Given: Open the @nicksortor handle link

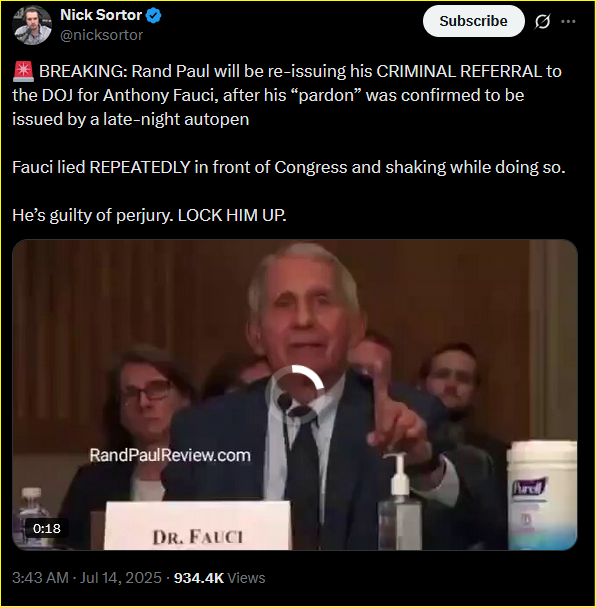Looking at the screenshot, I should (101, 35).
